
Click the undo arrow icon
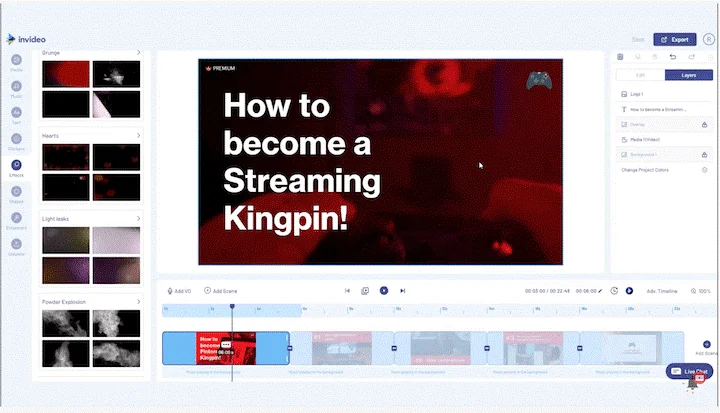(673, 57)
